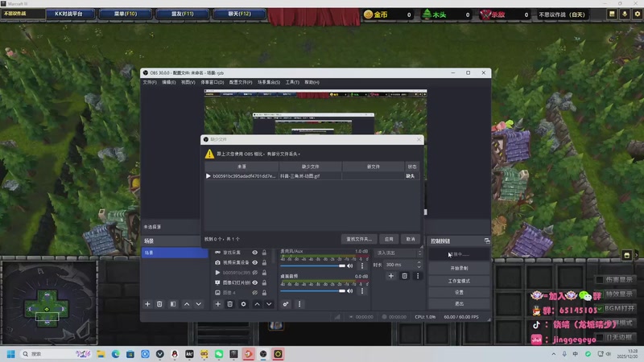Unlock the 穿戏采集 source lock
644x362 pixels.
pyautogui.click(x=265, y=253)
